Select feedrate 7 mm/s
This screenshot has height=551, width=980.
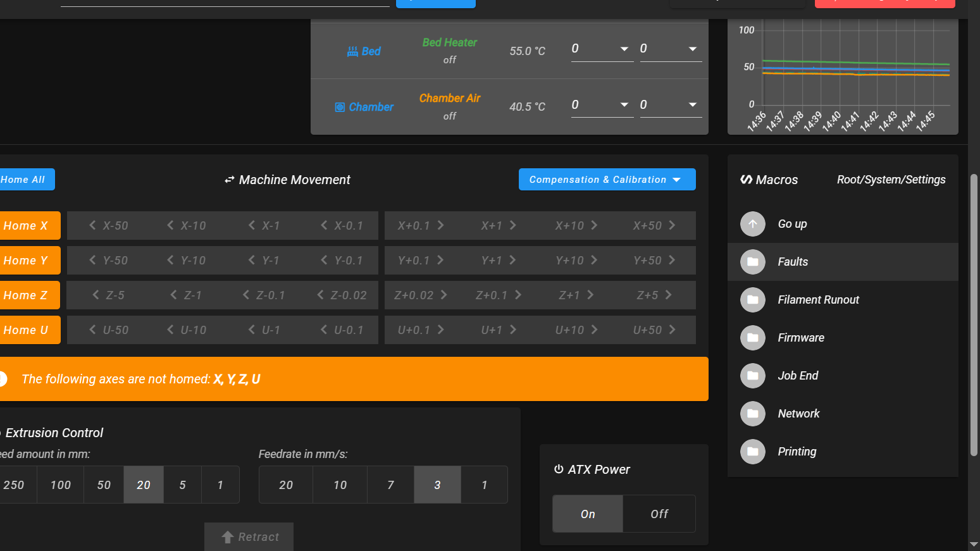click(x=391, y=485)
